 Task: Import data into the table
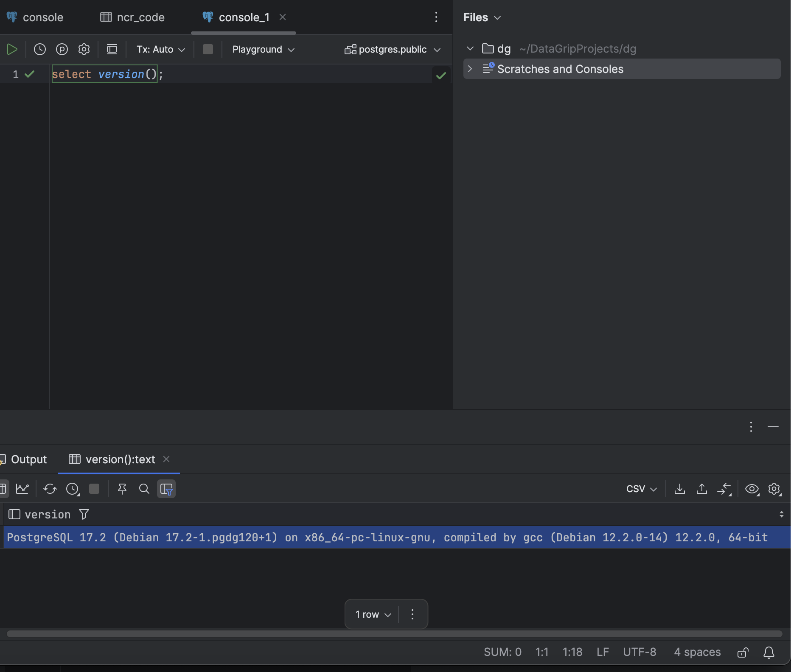coord(701,489)
